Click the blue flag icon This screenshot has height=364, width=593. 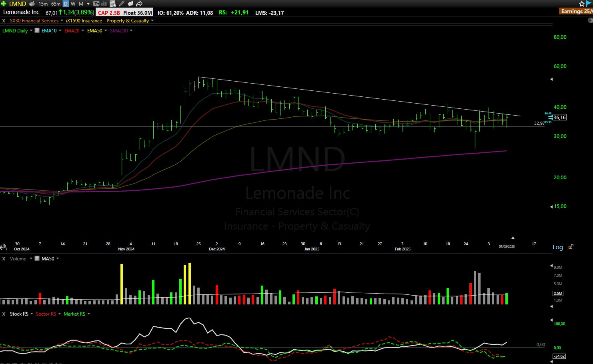click(589, 4)
